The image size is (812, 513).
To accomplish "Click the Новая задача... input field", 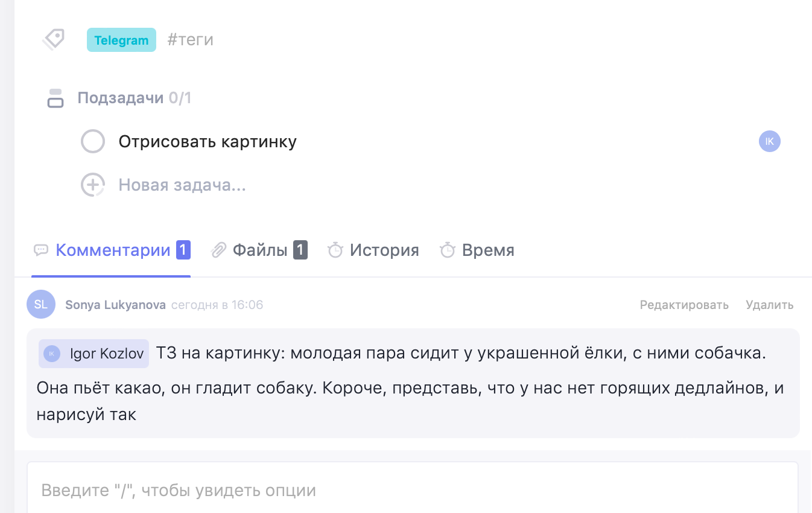I will [x=182, y=185].
